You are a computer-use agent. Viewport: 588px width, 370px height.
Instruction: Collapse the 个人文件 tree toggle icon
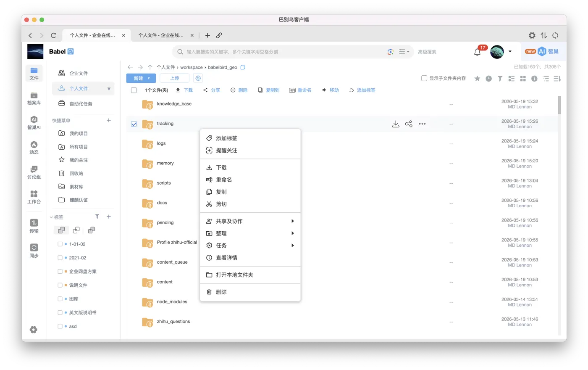(109, 88)
